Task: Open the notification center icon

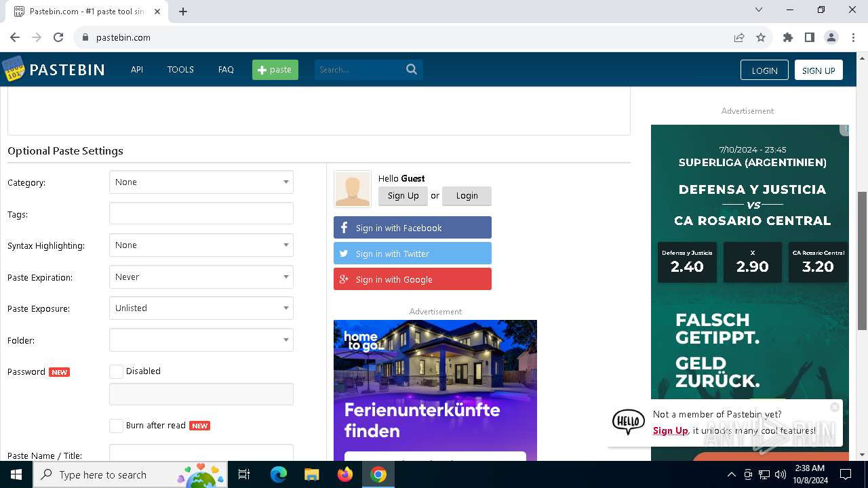Action: coord(846,474)
